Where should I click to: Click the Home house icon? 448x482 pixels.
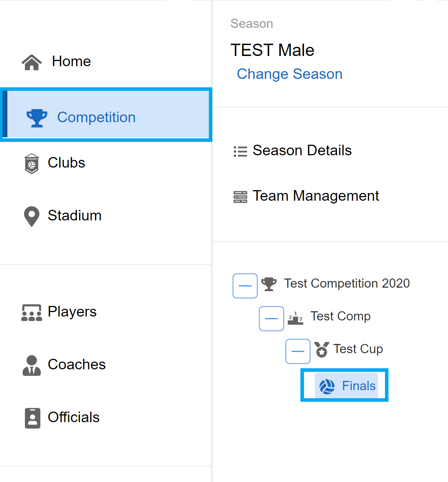[x=32, y=62]
